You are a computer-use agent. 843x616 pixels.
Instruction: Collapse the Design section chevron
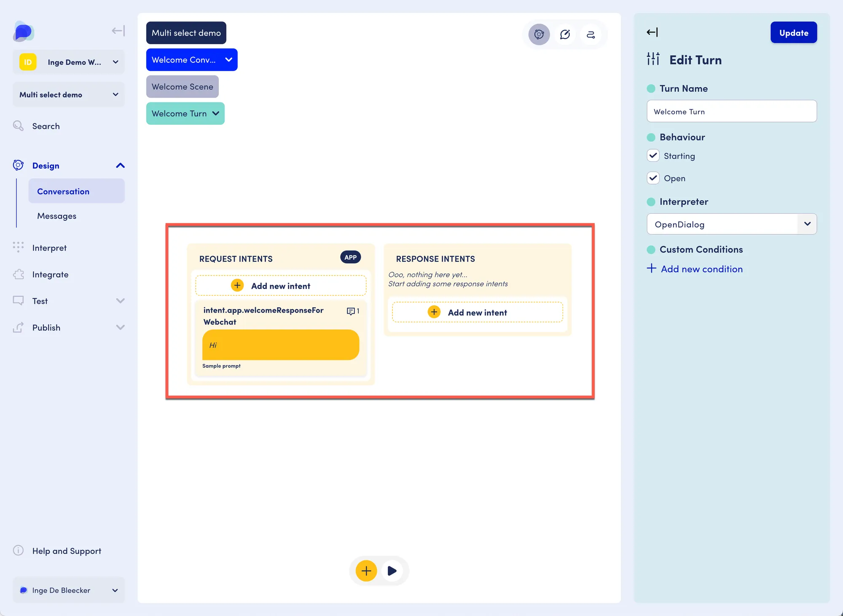click(x=120, y=166)
